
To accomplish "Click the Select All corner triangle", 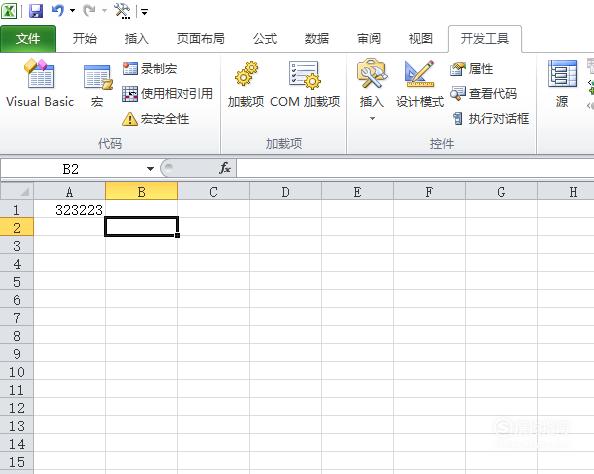I will pos(17,191).
